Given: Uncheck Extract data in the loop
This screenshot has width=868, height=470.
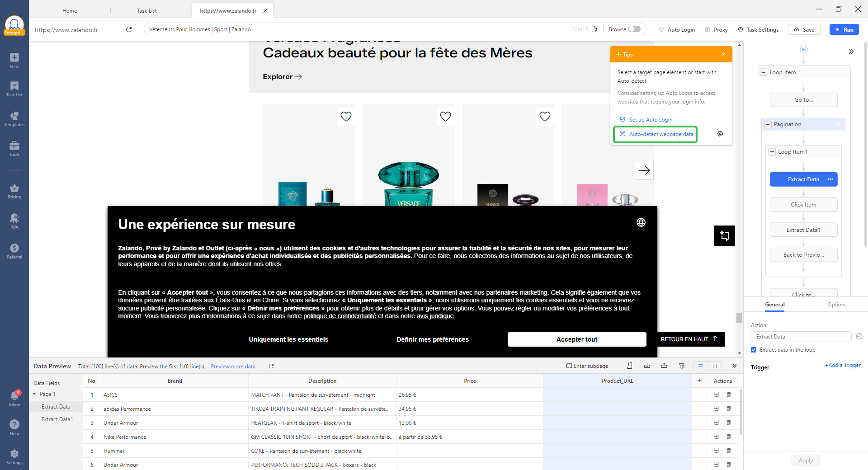Looking at the screenshot, I should click(754, 350).
